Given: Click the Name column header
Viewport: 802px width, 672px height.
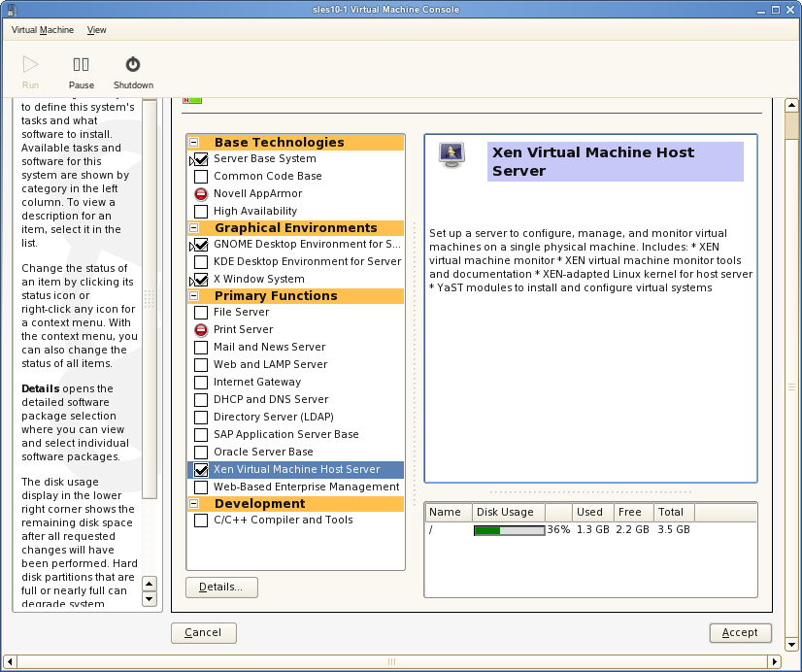Looking at the screenshot, I should point(448,512).
